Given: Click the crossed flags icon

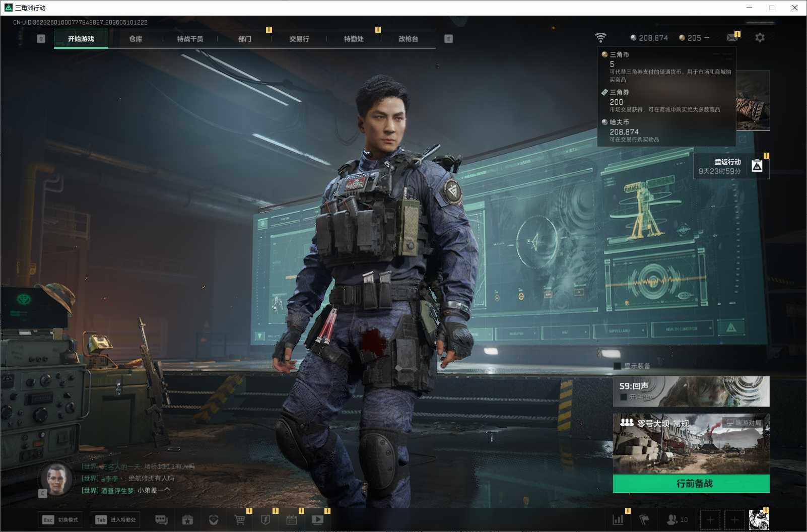Looking at the screenshot, I should tap(644, 520).
